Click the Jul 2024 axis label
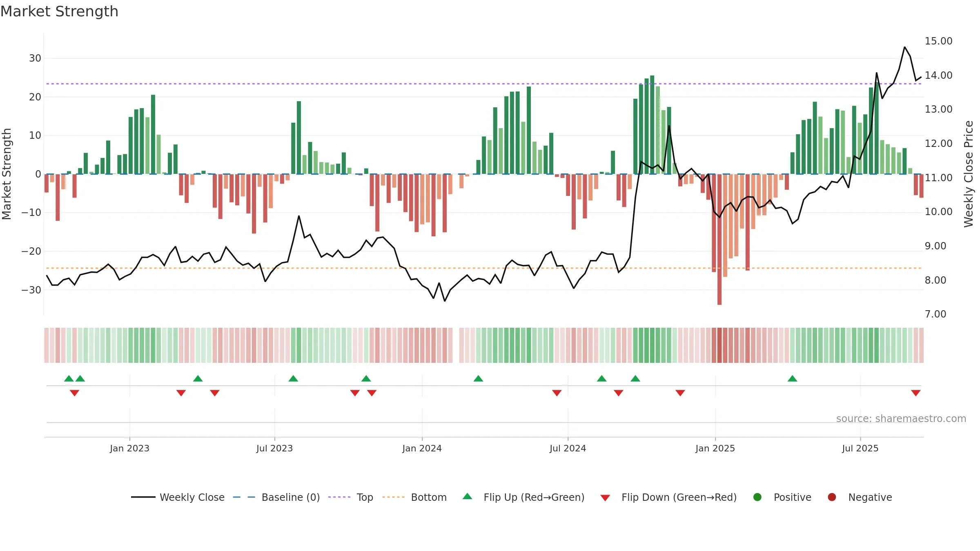This screenshot has width=980, height=551. click(x=568, y=448)
